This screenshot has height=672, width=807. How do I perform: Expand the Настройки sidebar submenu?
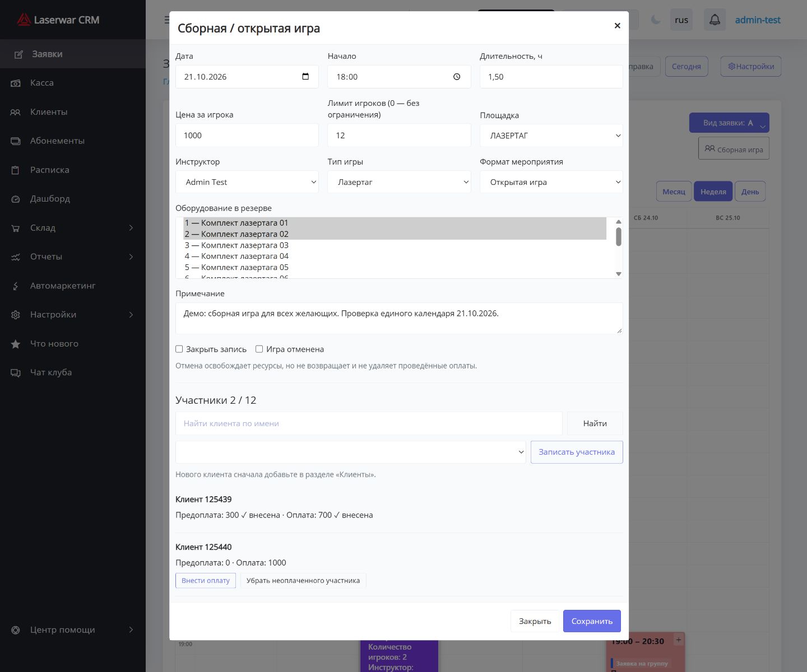point(131,315)
